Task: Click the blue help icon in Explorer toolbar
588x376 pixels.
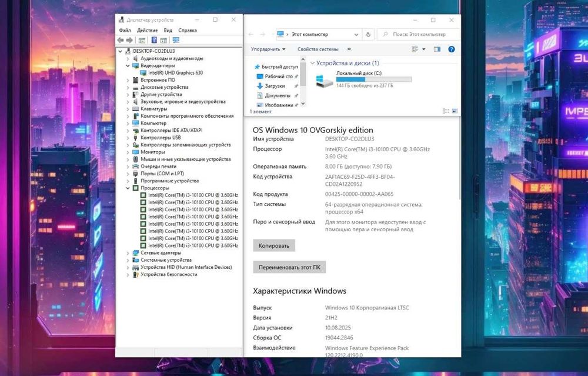Action: 452,49
